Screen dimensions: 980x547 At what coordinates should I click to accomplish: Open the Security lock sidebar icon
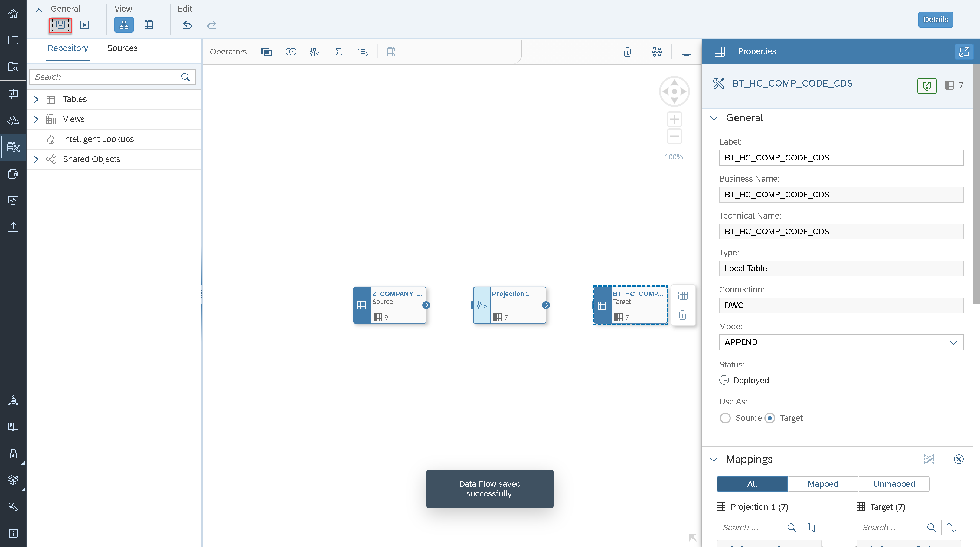click(13, 453)
